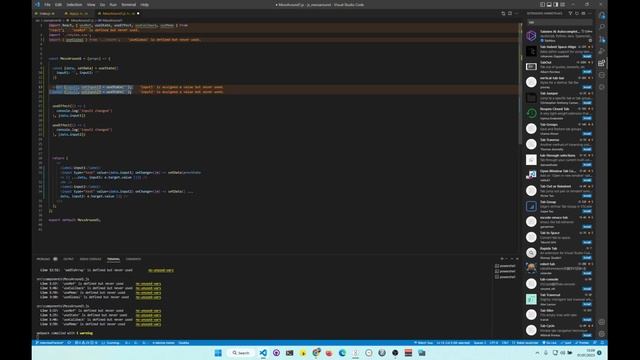Open the Tabnine AI Autocomplete extension entry
This screenshot has width=640, height=360.
tap(559, 36)
